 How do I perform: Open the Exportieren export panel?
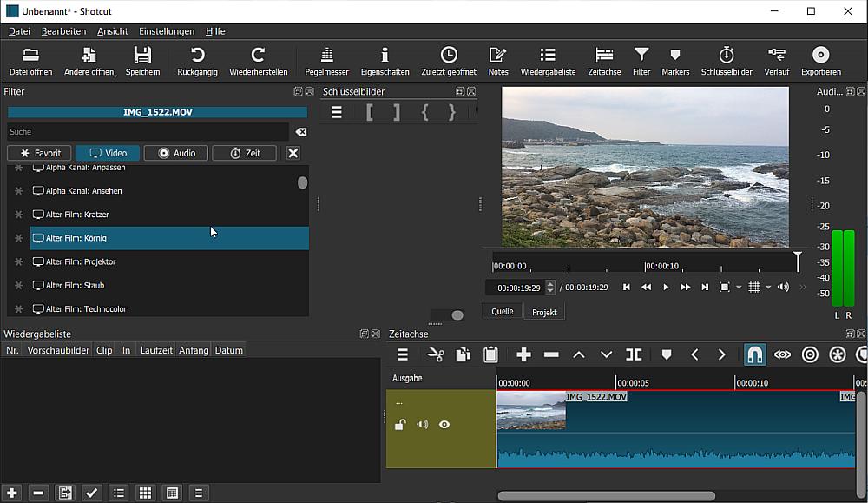click(x=820, y=60)
